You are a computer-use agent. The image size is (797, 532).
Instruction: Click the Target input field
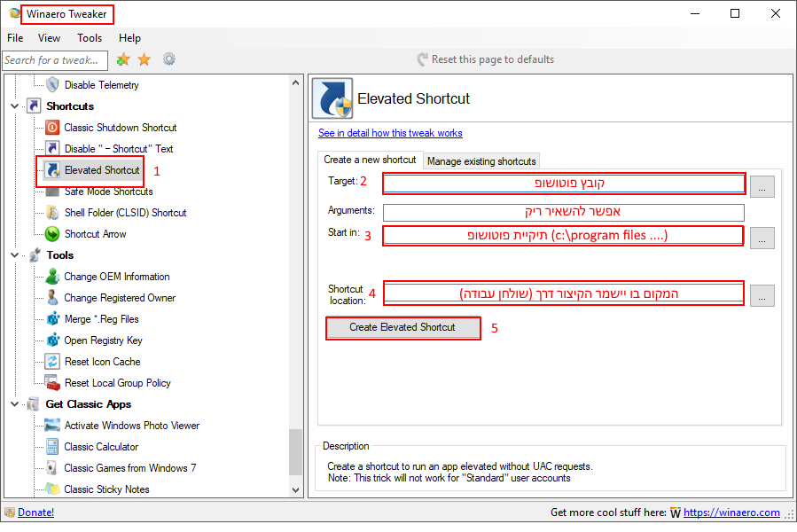point(564,184)
